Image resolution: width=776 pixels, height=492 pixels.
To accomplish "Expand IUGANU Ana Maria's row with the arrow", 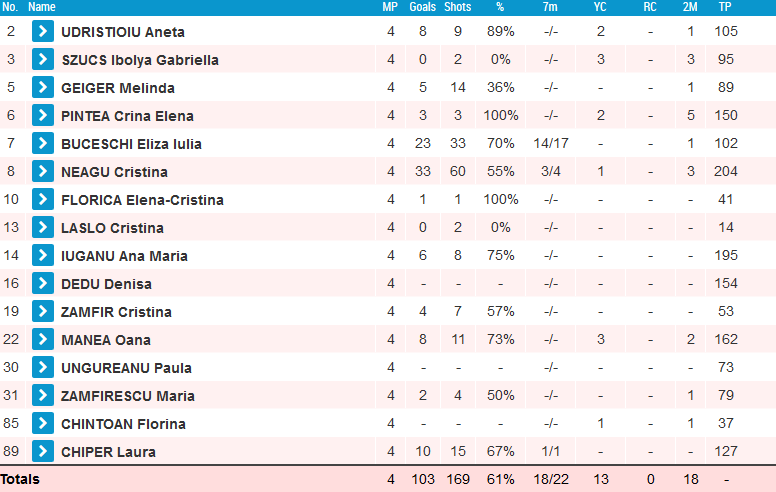I will [x=43, y=255].
